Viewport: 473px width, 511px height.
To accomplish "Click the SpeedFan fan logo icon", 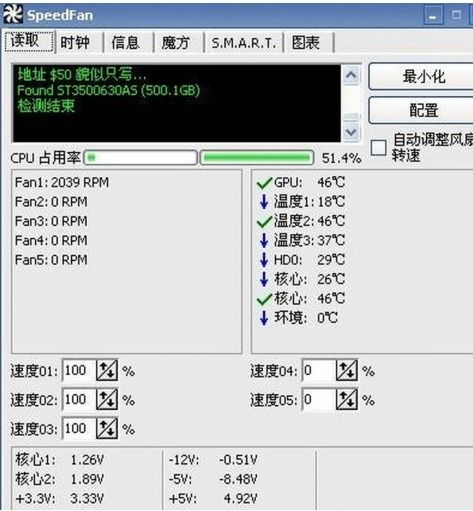I will pyautogui.click(x=13, y=15).
